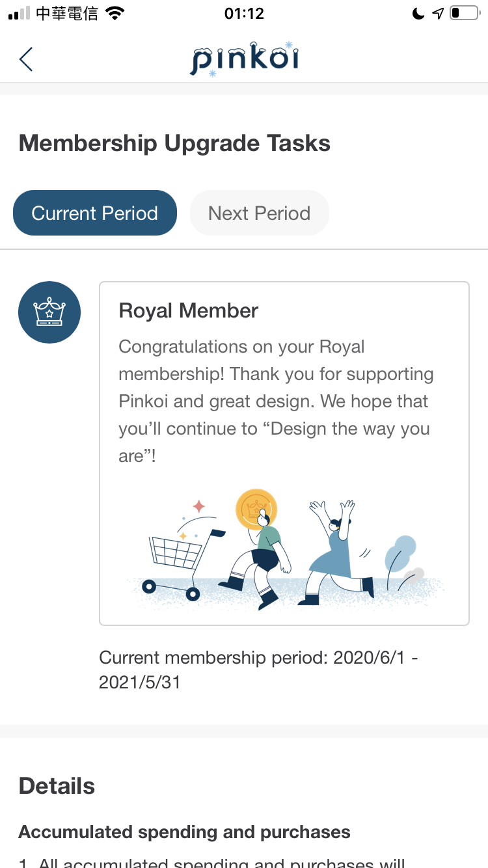The height and width of the screenshot is (868, 488).
Task: Tap the shopping cart illustration
Action: pos(183,562)
